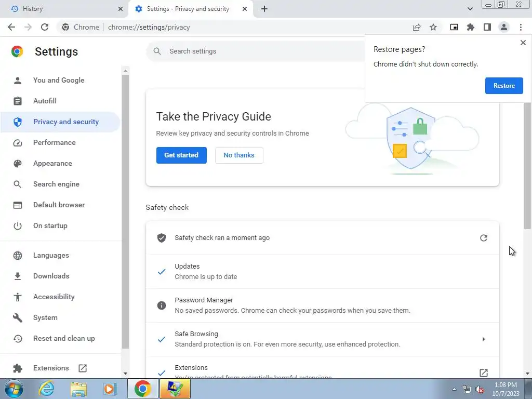Close the Settings tab
Viewport: 532px width, 399px height.
pyautogui.click(x=245, y=9)
